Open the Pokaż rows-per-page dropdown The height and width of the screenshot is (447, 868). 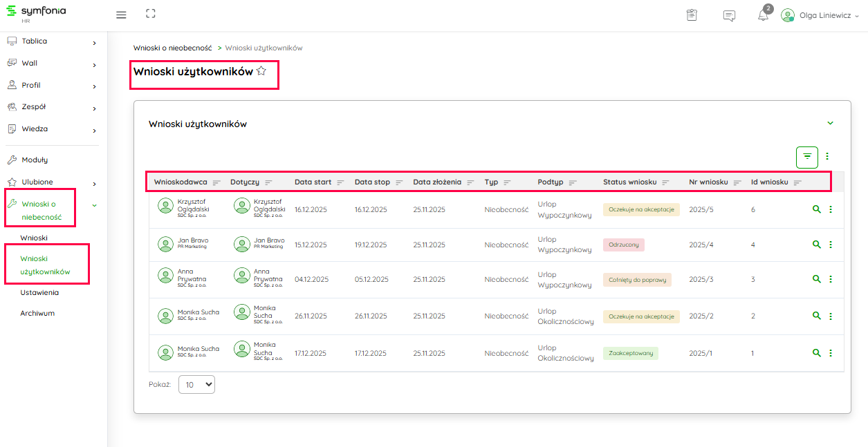click(x=196, y=385)
